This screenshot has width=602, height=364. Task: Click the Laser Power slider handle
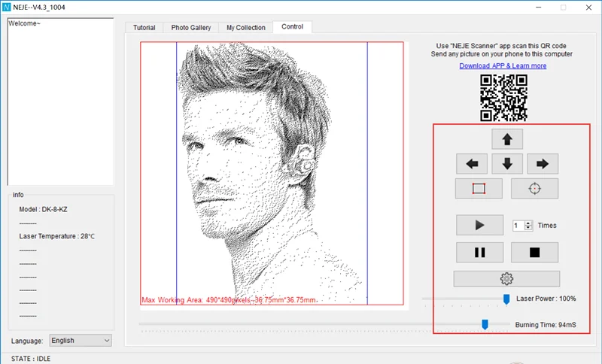pyautogui.click(x=506, y=299)
